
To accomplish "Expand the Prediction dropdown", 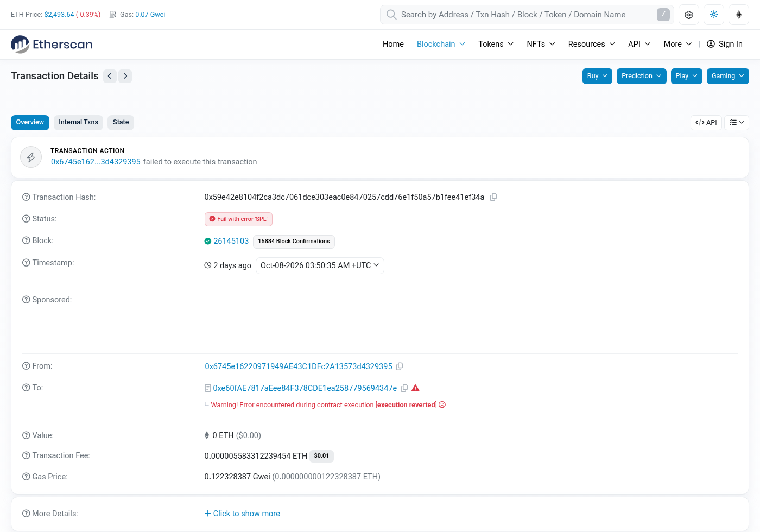I will click(642, 76).
